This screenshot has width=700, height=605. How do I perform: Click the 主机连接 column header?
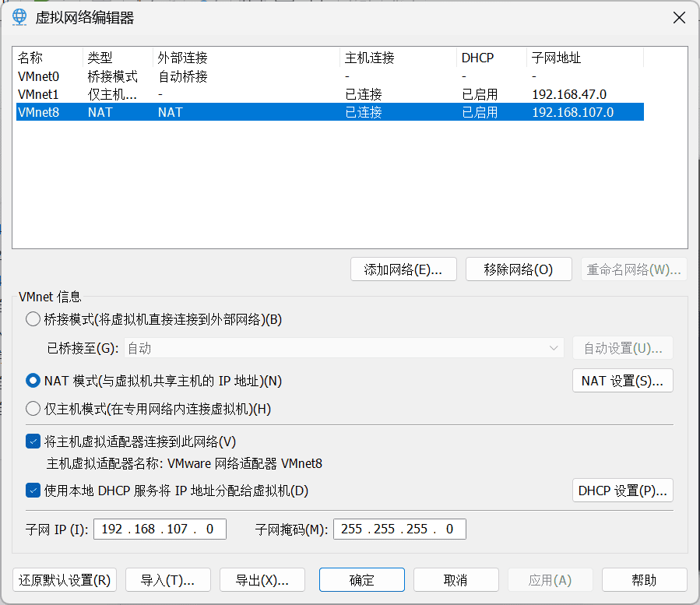click(398, 58)
